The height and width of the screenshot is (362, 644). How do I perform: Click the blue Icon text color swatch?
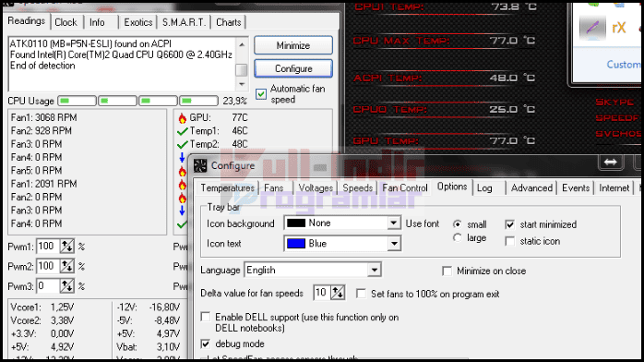point(296,244)
